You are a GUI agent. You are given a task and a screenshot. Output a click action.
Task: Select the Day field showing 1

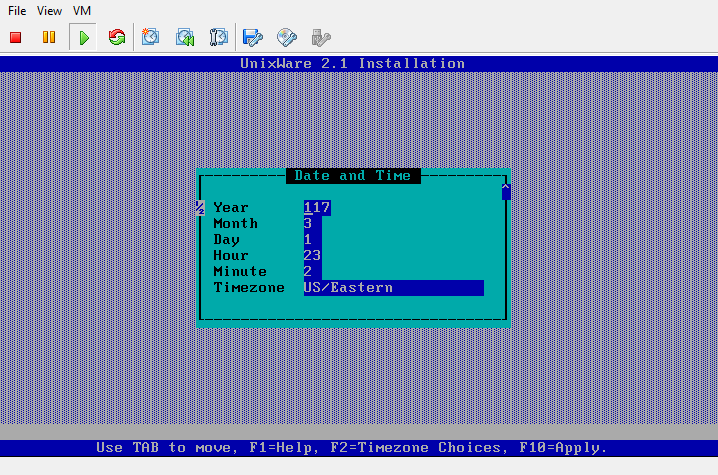313,240
